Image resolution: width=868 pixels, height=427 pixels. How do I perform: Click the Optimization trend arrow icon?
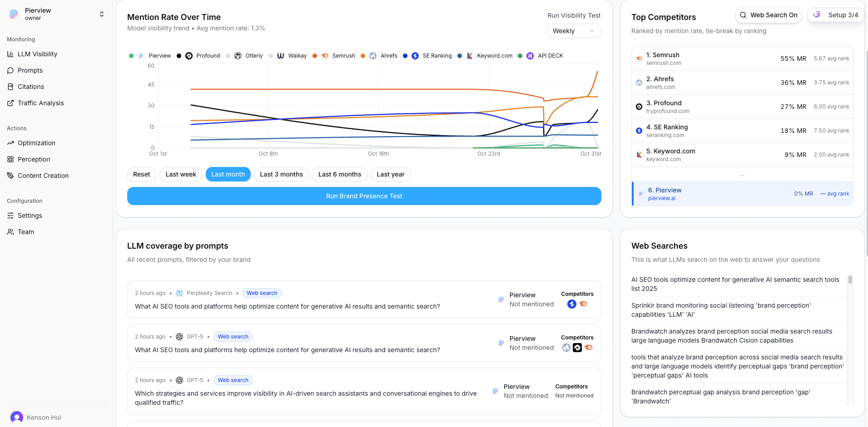[x=10, y=143]
